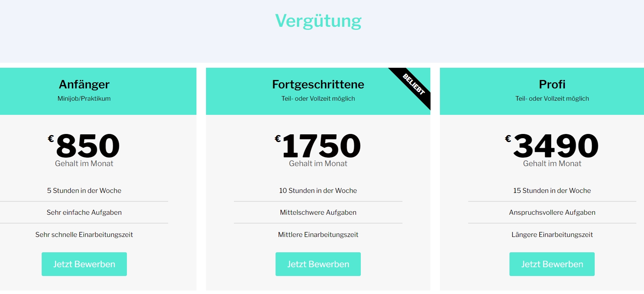Click Jetzt Bewerben under Profi plan

coord(552,264)
